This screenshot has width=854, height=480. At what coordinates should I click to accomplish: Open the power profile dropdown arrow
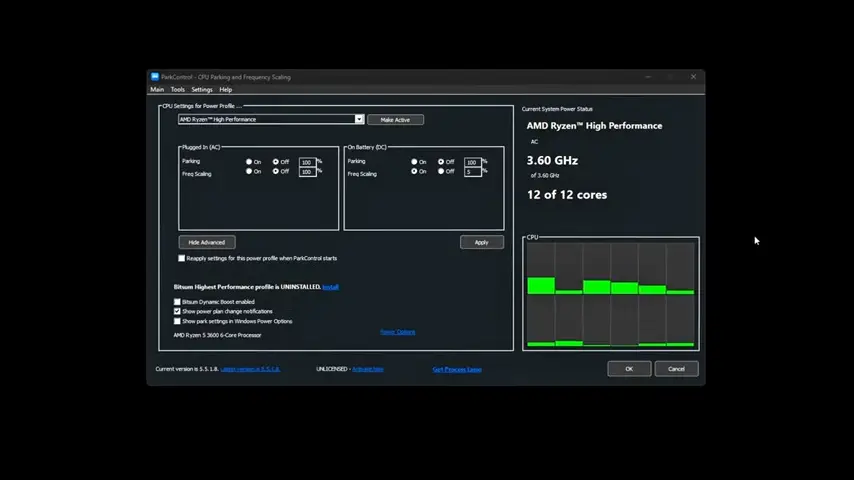[x=358, y=119]
